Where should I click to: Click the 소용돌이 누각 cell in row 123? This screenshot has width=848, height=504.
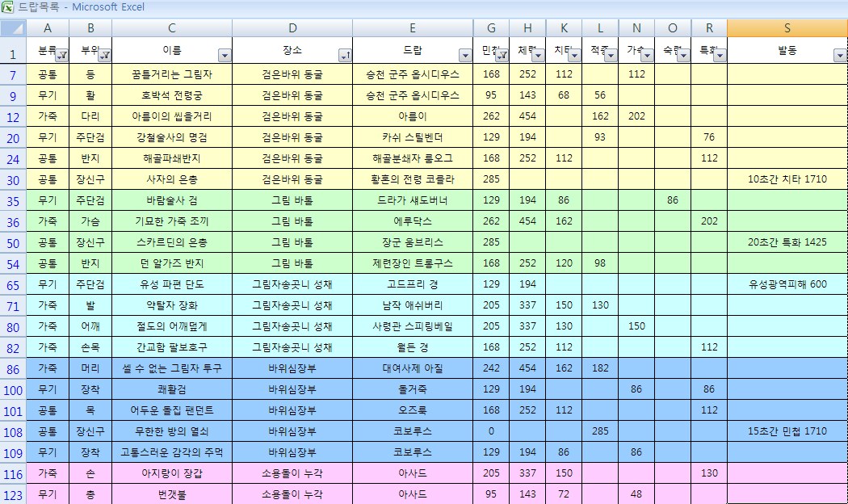292,494
